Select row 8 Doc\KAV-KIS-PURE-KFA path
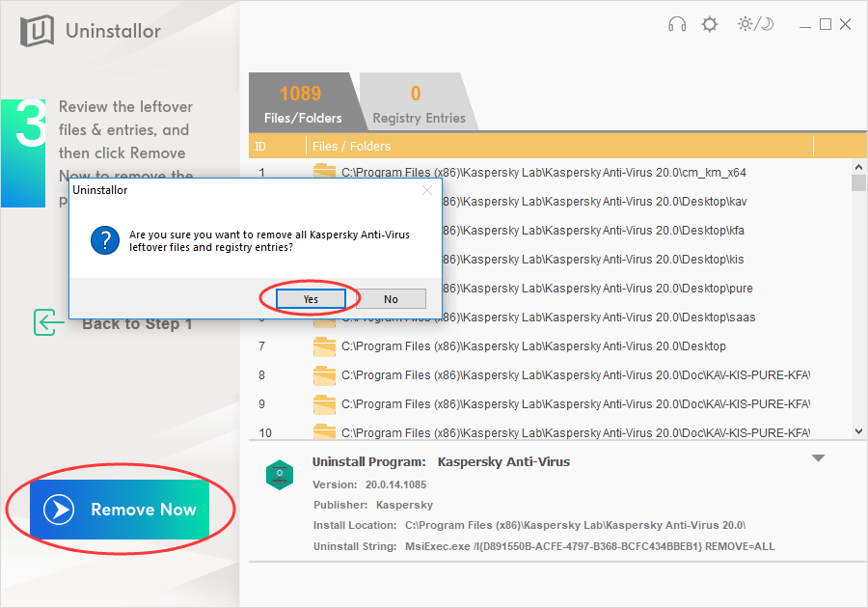The height and width of the screenshot is (608, 868). [x=576, y=374]
